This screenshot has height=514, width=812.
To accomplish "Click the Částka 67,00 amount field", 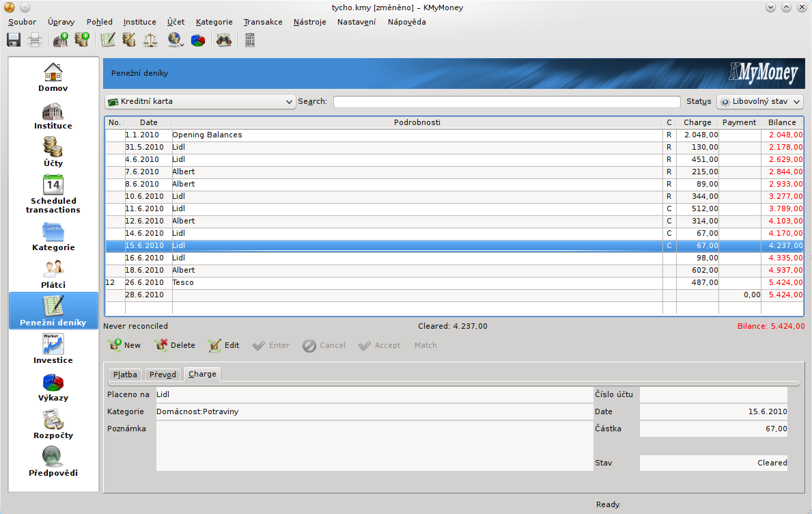I will tap(714, 429).
